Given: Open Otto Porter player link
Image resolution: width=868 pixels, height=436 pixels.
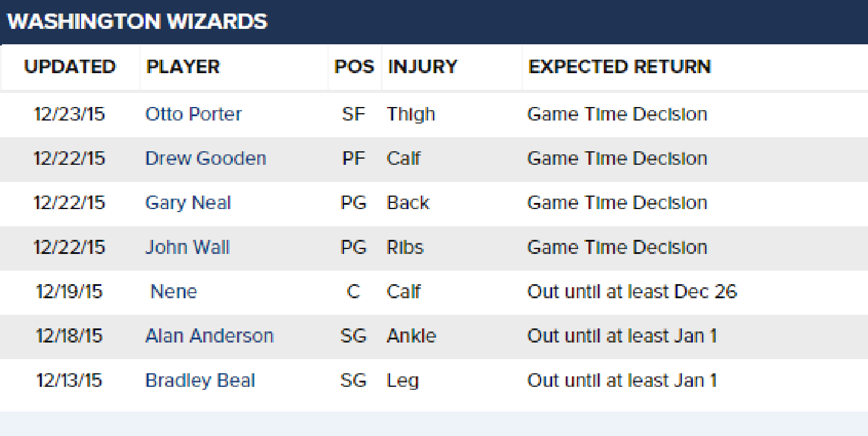Looking at the screenshot, I should point(194,114).
